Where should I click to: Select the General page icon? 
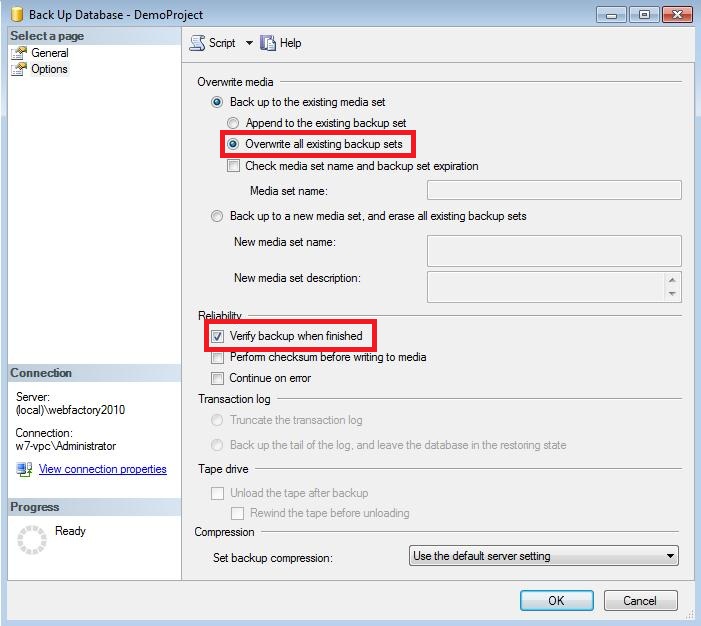(18, 53)
